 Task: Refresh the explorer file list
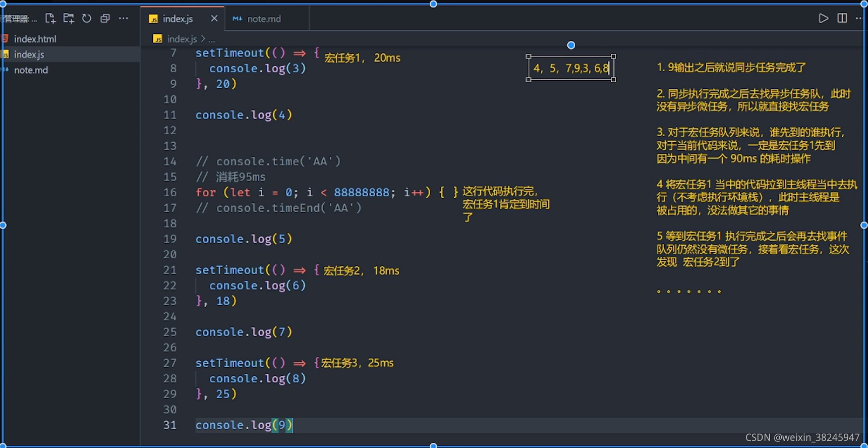[87, 19]
